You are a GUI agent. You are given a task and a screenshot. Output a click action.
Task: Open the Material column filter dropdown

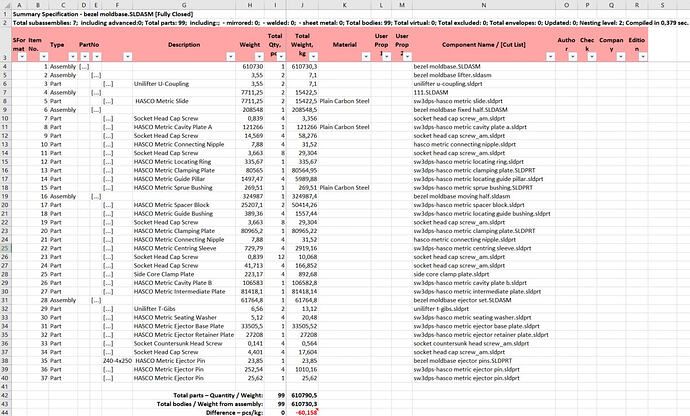[366, 57]
